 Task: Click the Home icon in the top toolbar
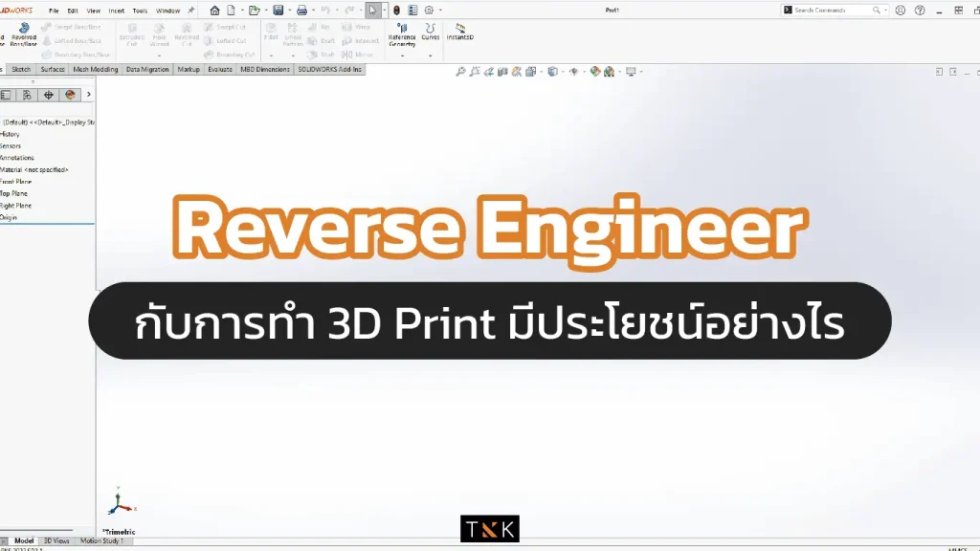214,11
